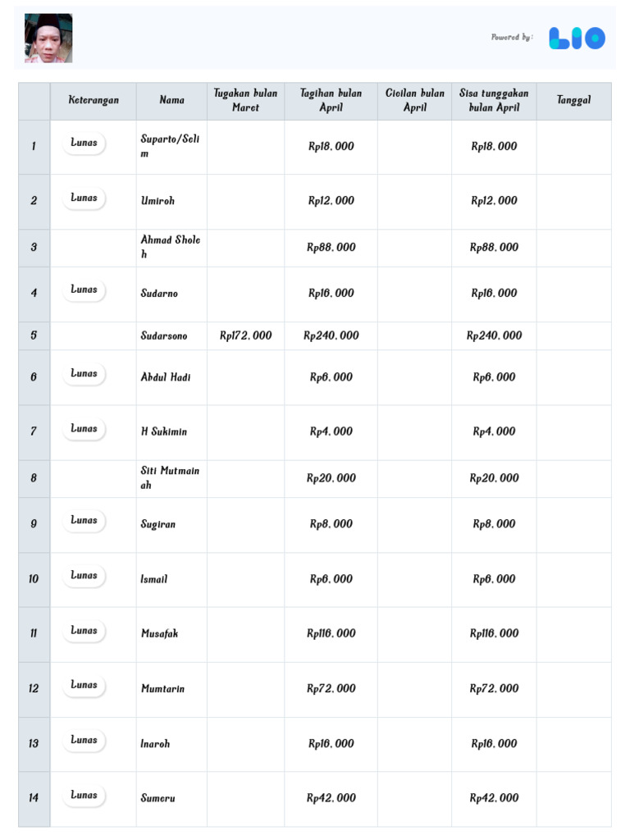
Task: Select the Tagihan bulan April header
Action: [x=331, y=101]
